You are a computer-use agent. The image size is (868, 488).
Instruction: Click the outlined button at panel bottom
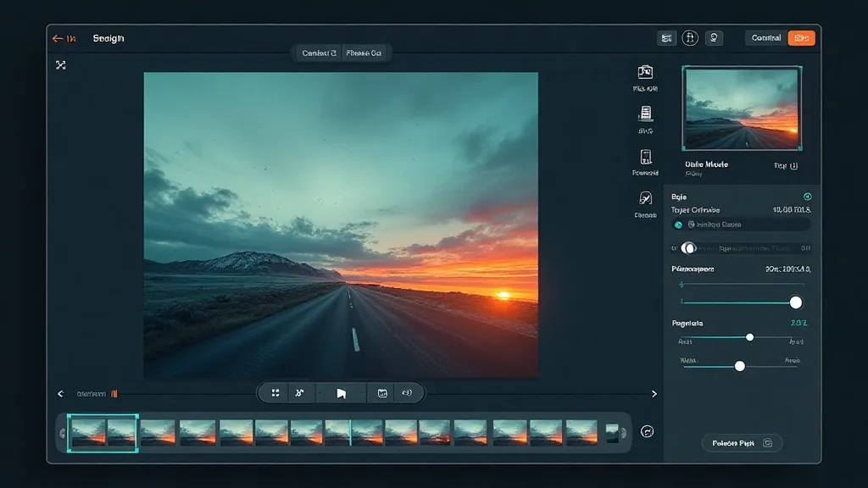click(742, 443)
